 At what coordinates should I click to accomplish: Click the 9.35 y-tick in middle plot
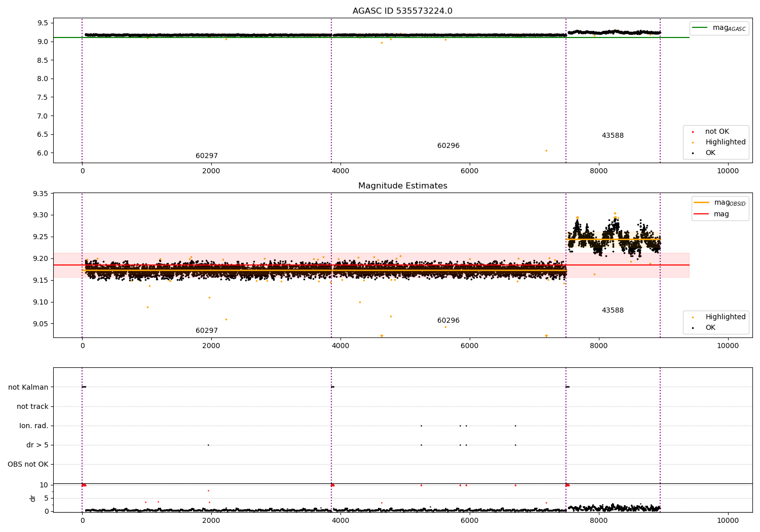[x=40, y=194]
